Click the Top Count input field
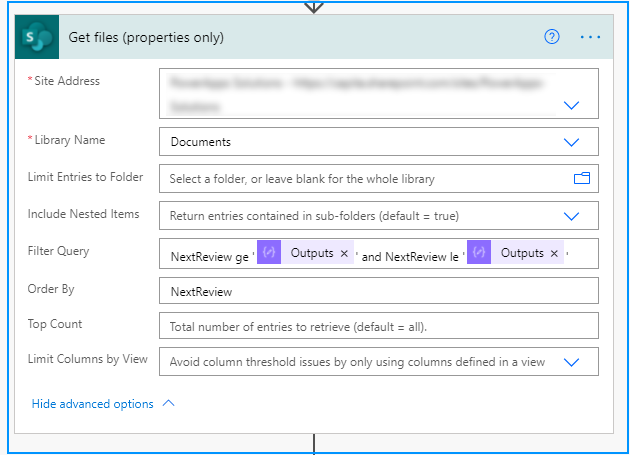 point(378,326)
